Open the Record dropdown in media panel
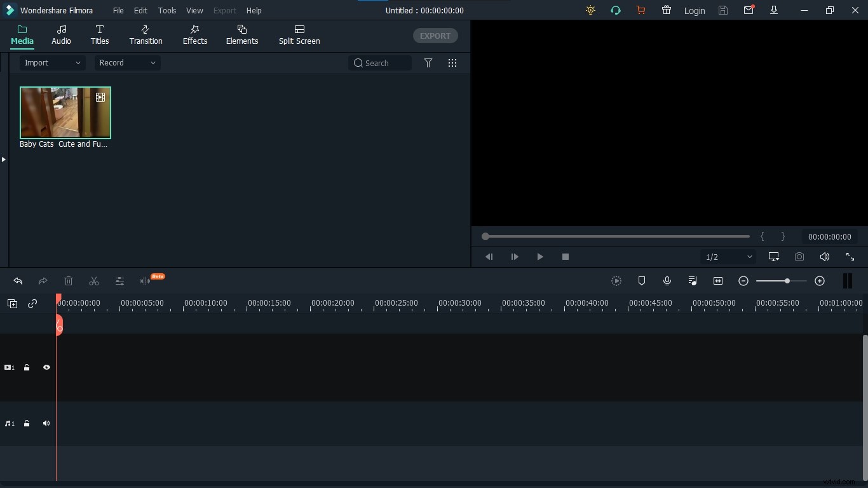 pos(126,63)
